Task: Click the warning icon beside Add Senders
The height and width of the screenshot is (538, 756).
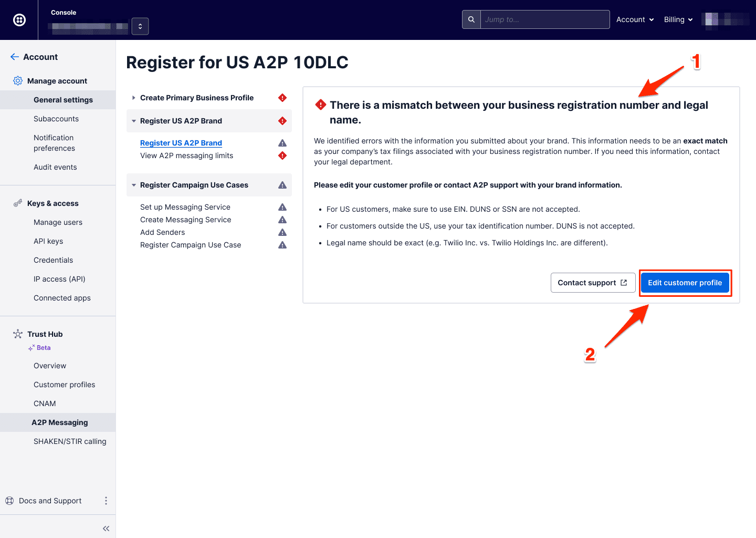Action: [282, 232]
